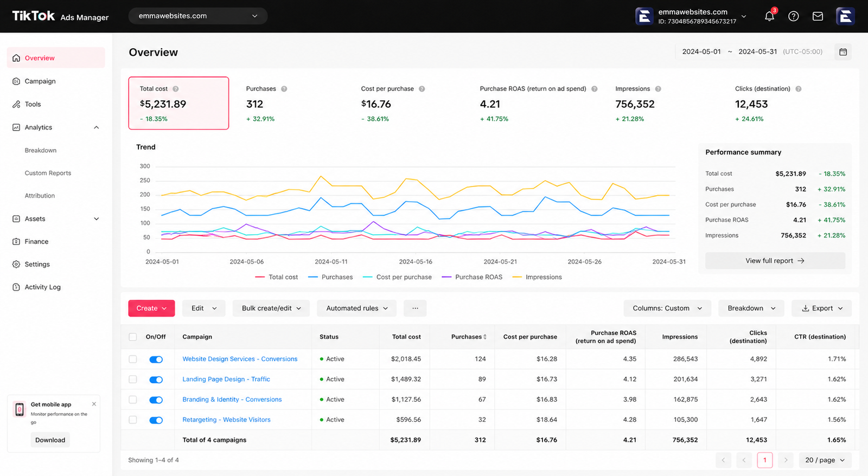The image size is (868, 476).
Task: Open the emmawebsites.com account selector dropdown
Action: 198,16
